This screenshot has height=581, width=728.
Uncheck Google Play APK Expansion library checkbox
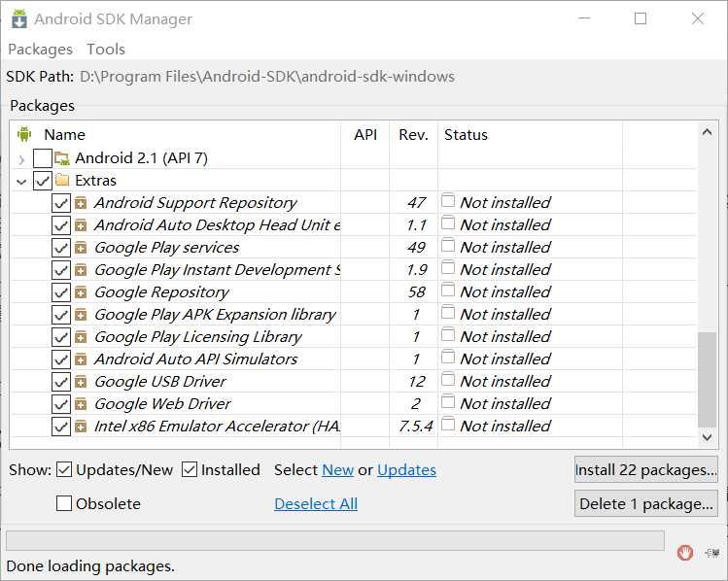61,315
